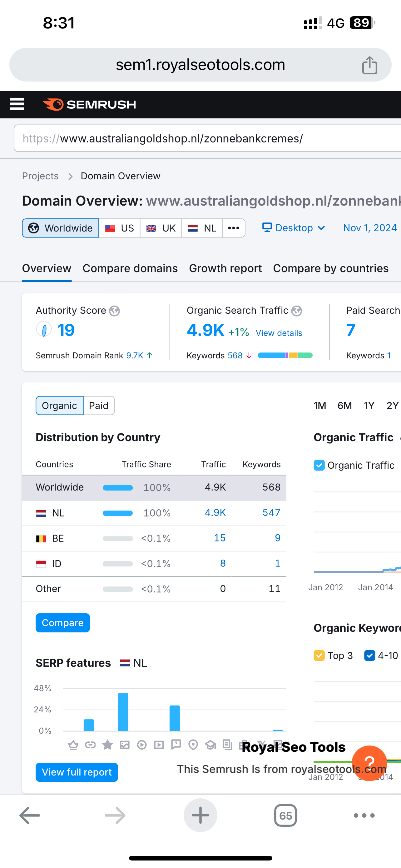Click the Semrush logo
Viewport: 401px width, 868px height.
[90, 104]
